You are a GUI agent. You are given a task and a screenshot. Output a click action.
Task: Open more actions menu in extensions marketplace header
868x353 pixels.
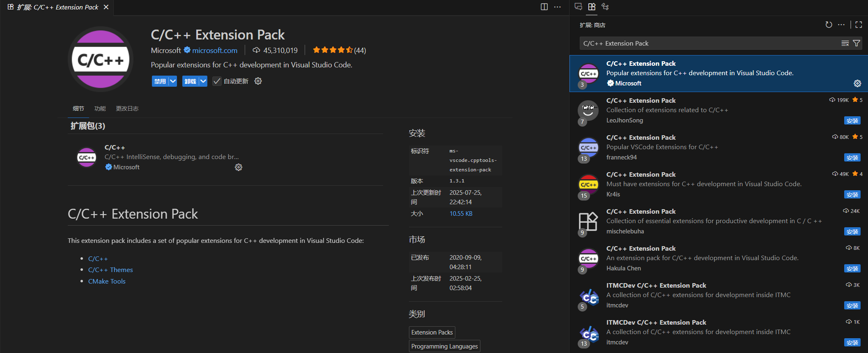click(841, 25)
